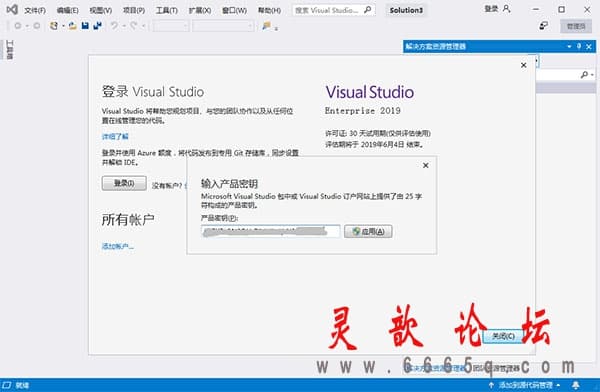Click the 登录 sign-in text in title bar

click(491, 9)
